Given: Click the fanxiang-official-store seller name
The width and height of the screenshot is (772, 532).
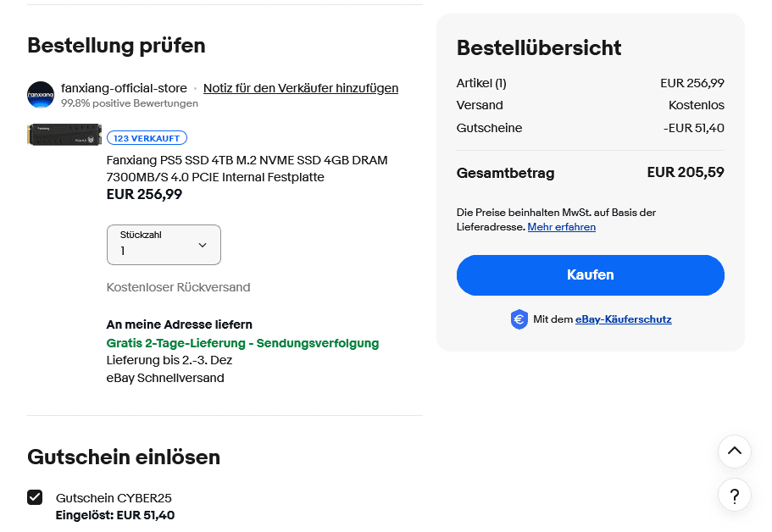Looking at the screenshot, I should [x=124, y=88].
